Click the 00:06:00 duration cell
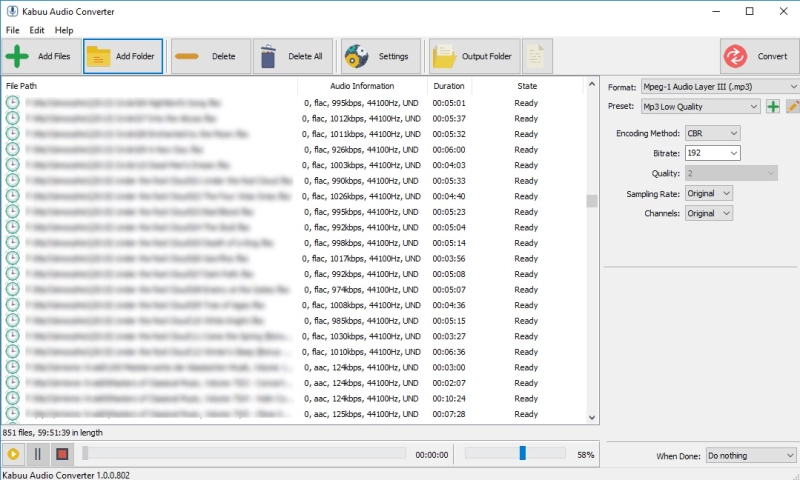 pyautogui.click(x=449, y=149)
